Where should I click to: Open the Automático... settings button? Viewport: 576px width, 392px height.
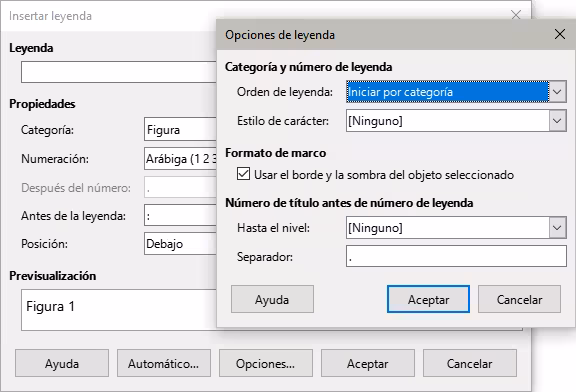tap(163, 363)
